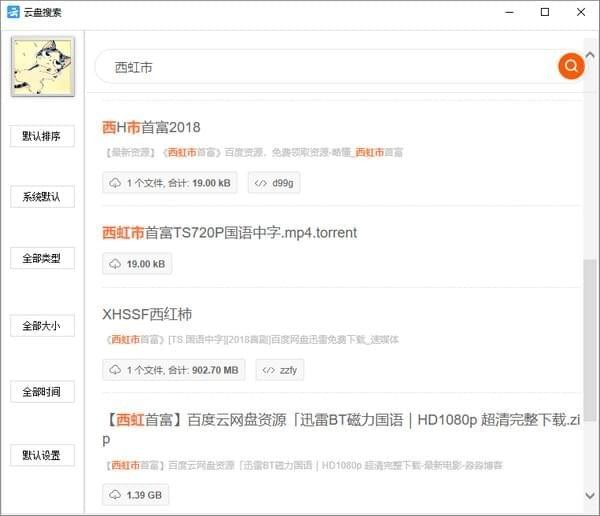Expand the 全部大小 size filter
Screen dimensions: 600x516
(x=42, y=326)
